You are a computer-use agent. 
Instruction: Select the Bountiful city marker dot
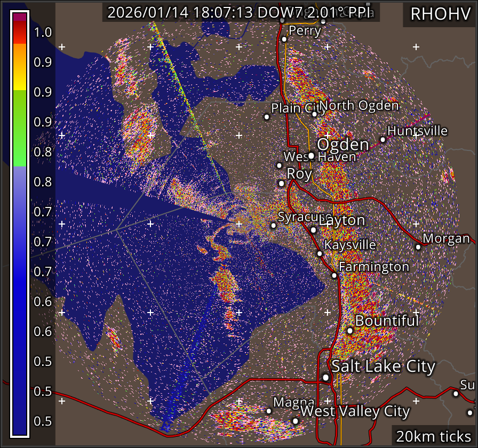350,330
